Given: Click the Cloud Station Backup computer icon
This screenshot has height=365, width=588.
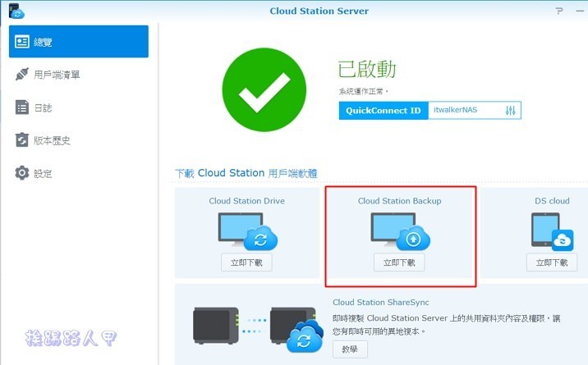Looking at the screenshot, I should [x=400, y=230].
